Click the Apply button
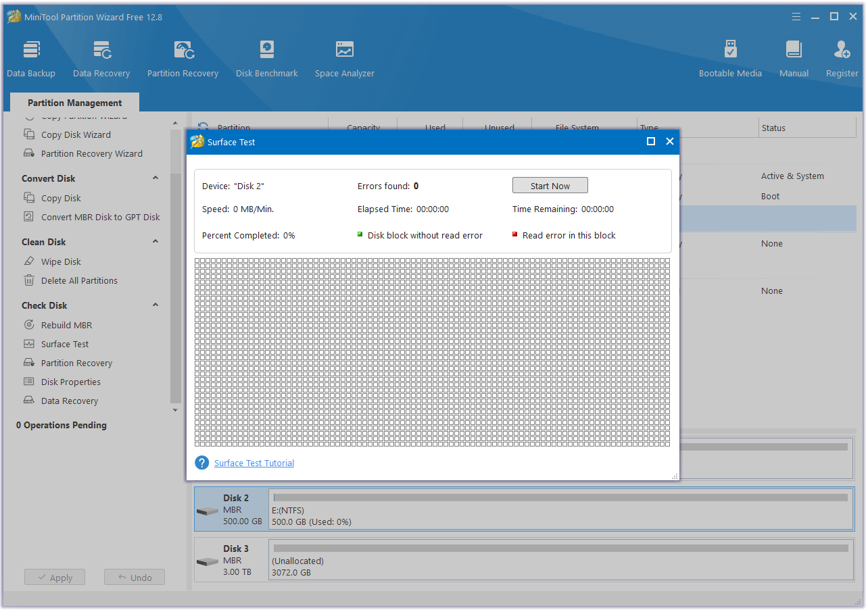Image resolution: width=868 pixels, height=610 pixels. 55,578
